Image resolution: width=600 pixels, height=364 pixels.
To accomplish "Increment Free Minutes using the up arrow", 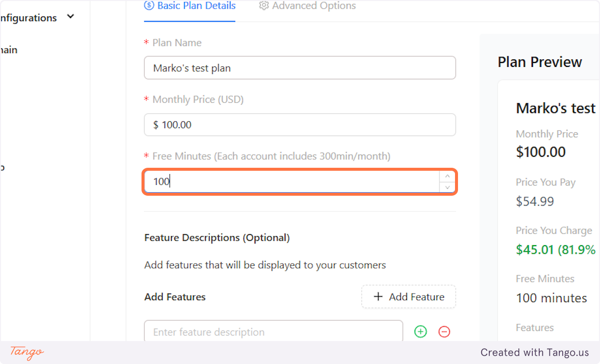I will 447,176.
